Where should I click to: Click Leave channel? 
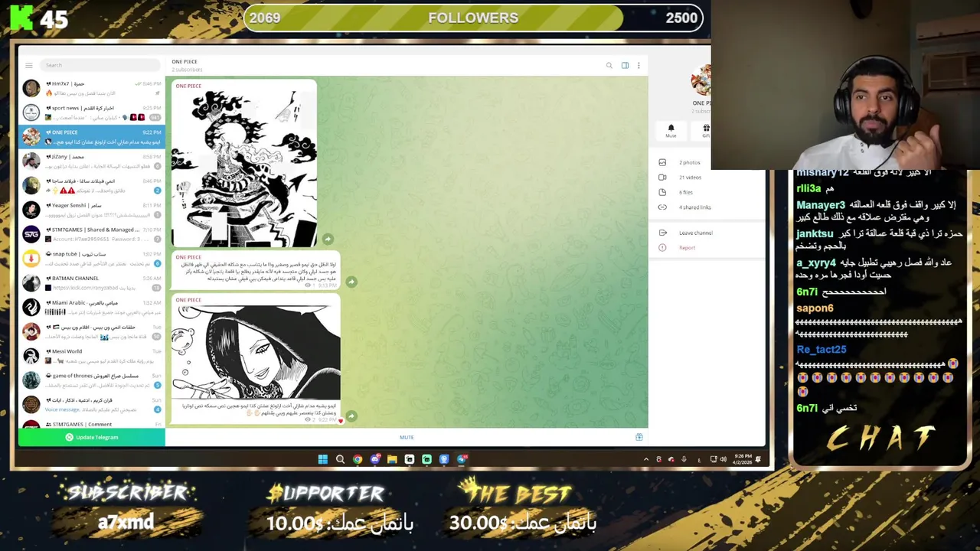[695, 233]
